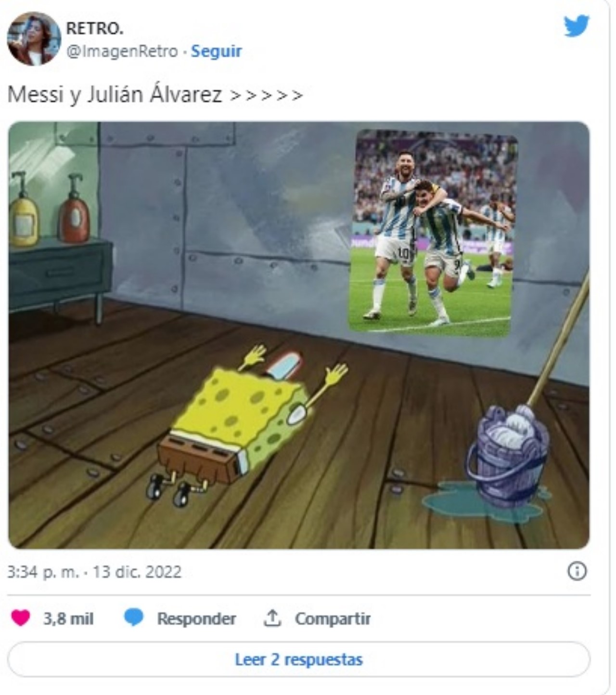The height and width of the screenshot is (695, 616).
Task: Open the tweet info circle icon
Action: (x=577, y=571)
